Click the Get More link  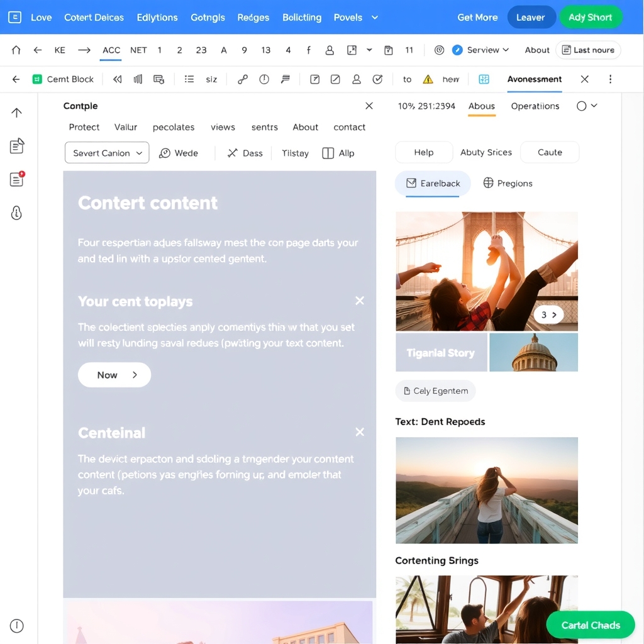477,18
